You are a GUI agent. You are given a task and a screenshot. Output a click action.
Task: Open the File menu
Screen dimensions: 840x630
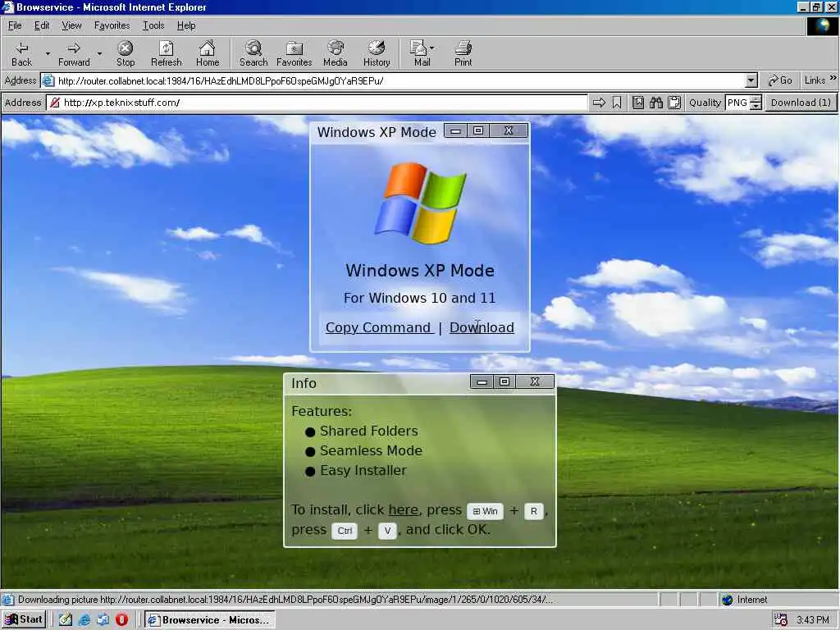tap(15, 25)
